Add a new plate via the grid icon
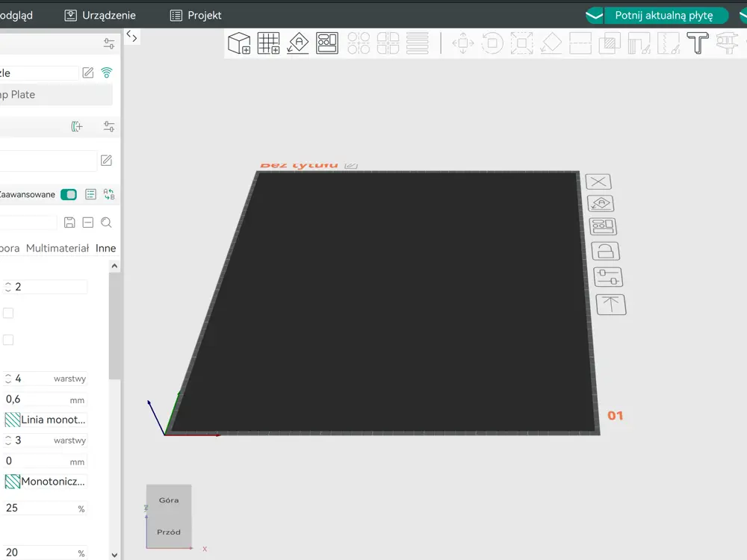The height and width of the screenshot is (560, 747). (269, 43)
